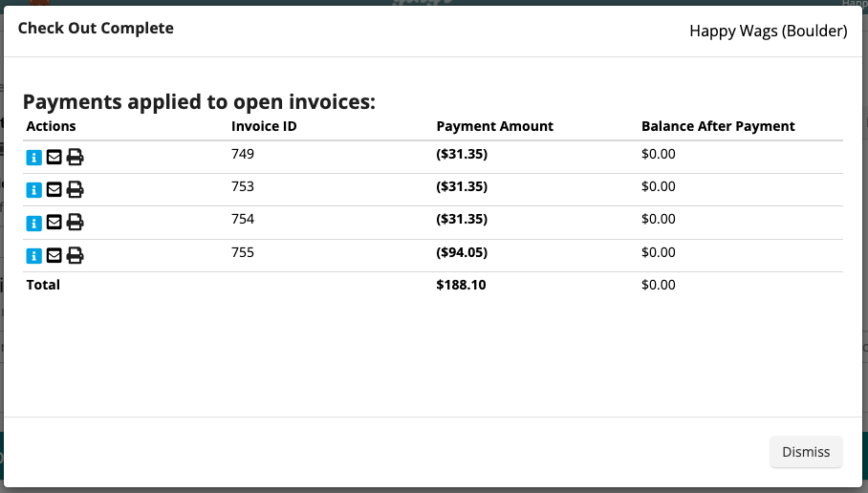This screenshot has height=493, width=868.
Task: Click the ($94.05) payment amount
Action: pyautogui.click(x=462, y=252)
